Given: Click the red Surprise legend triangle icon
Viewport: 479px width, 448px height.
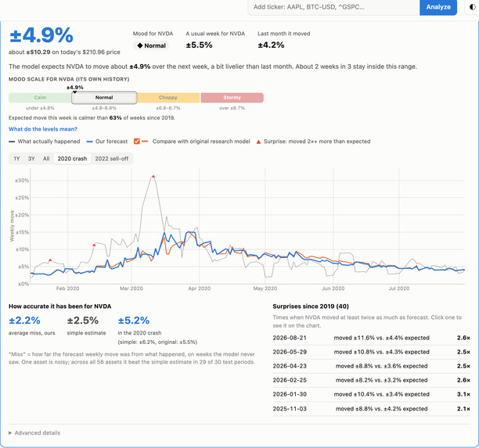Looking at the screenshot, I should pyautogui.click(x=258, y=142).
